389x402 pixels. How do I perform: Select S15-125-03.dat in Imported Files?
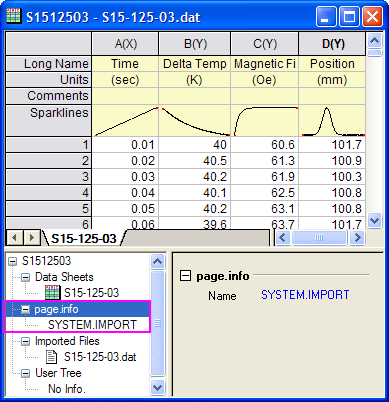(x=100, y=357)
